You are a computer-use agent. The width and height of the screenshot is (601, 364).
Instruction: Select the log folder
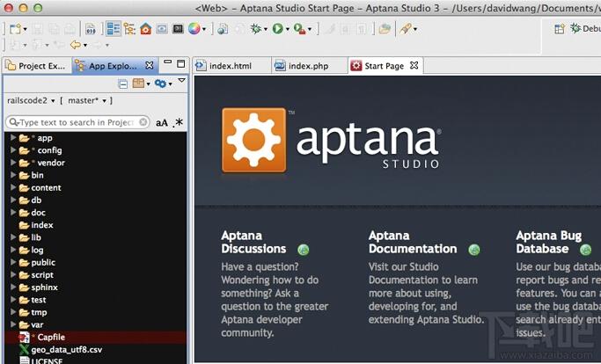pos(32,250)
